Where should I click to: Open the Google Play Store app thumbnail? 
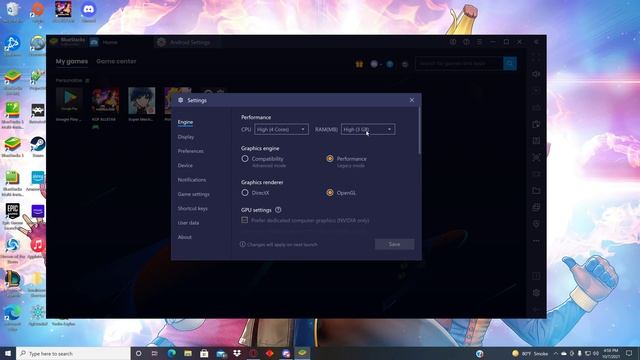69,101
